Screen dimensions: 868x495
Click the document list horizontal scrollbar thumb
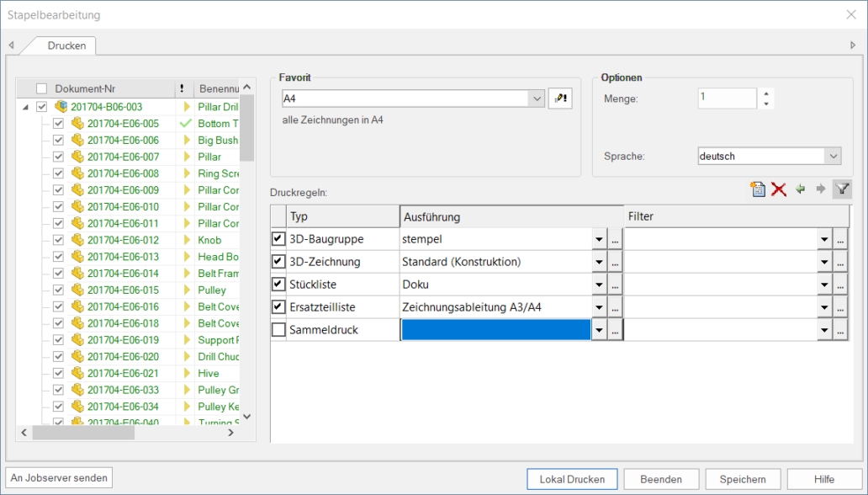tap(82, 433)
